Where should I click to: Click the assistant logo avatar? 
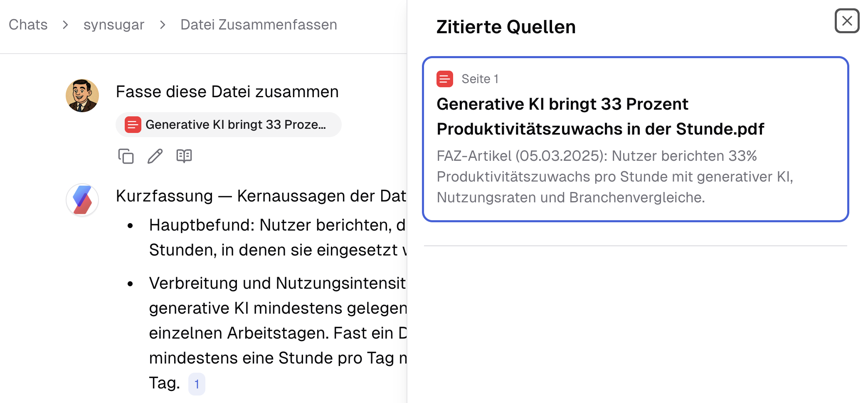click(x=82, y=200)
